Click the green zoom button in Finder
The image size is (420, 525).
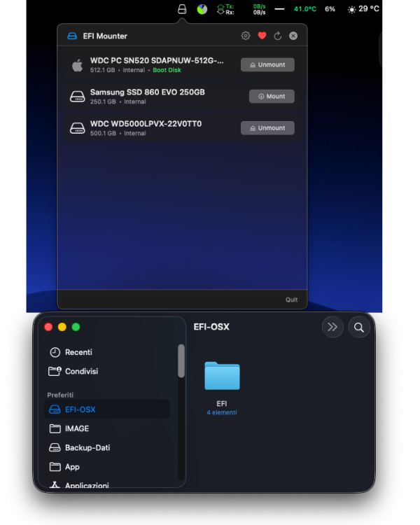76,327
